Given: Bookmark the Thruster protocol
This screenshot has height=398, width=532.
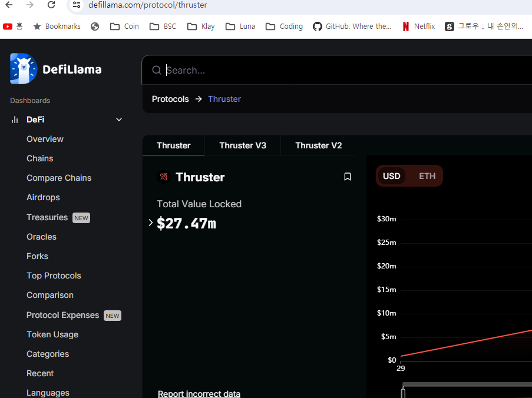Looking at the screenshot, I should [348, 177].
